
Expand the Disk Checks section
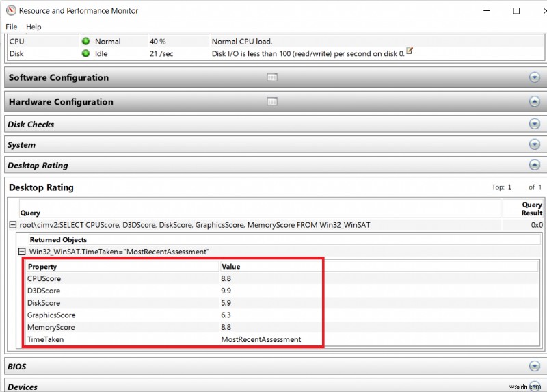535,124
